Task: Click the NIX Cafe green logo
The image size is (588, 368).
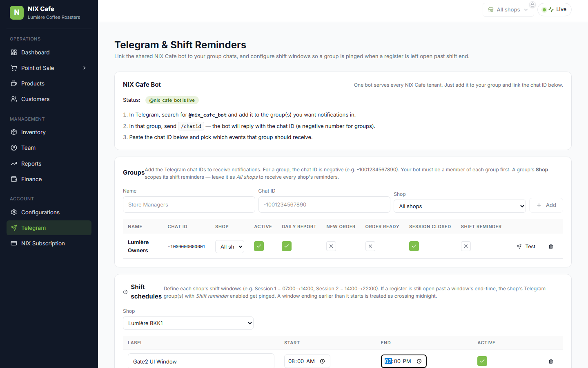Action: 17,13
